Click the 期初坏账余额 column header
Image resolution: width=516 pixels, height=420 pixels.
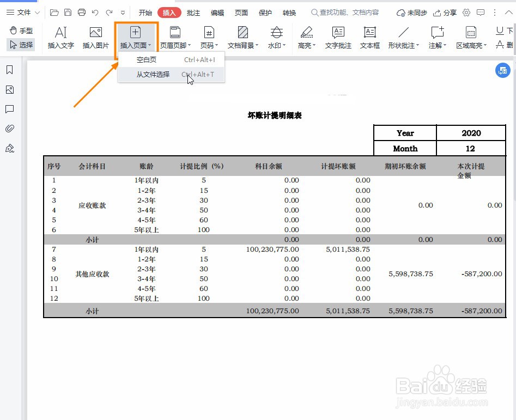tap(405, 166)
